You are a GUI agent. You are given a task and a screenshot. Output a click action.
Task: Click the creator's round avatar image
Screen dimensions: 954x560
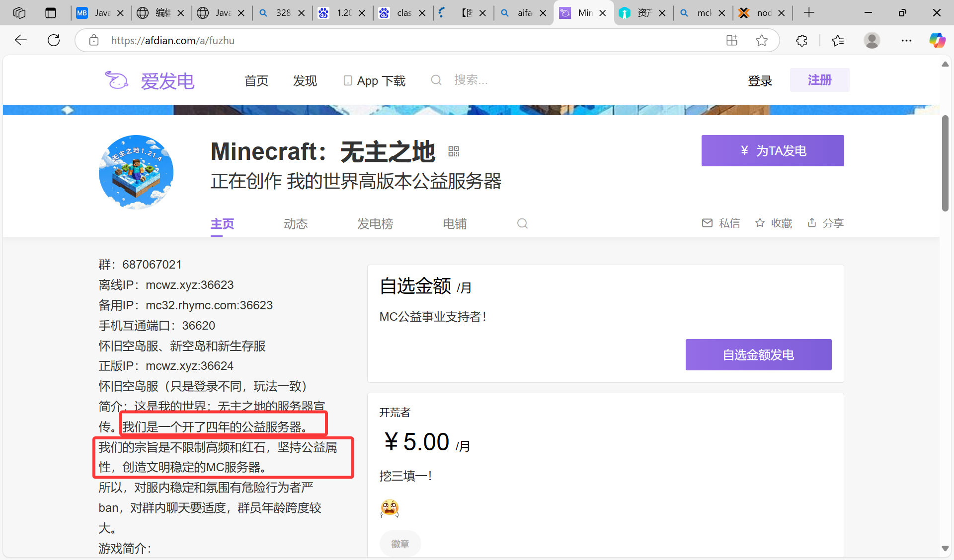pos(136,172)
